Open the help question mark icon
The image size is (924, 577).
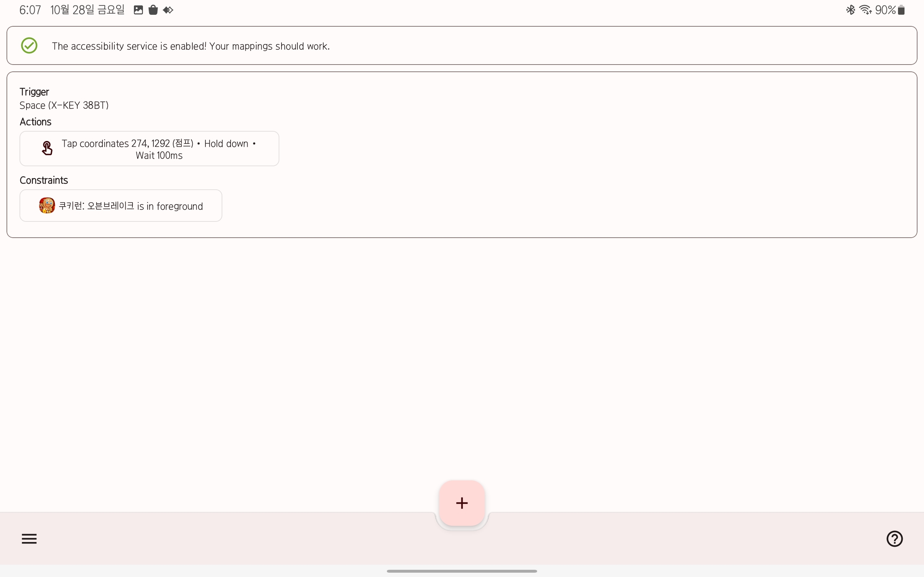(894, 538)
